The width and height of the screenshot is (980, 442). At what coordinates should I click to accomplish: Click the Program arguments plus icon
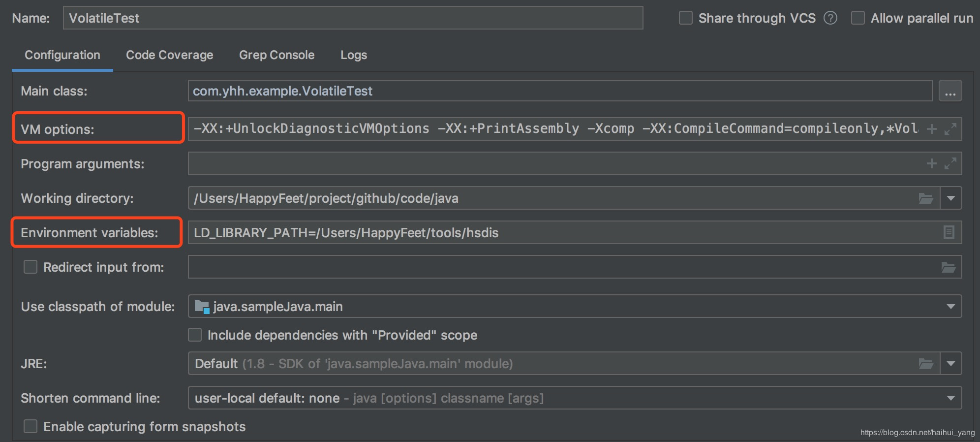point(931,163)
